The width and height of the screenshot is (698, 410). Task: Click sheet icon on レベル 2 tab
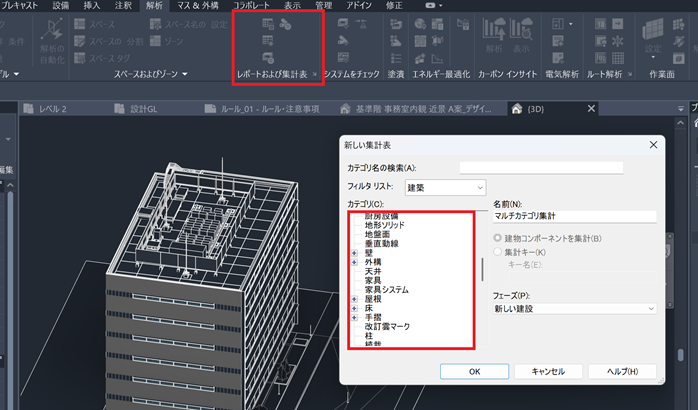[28, 109]
